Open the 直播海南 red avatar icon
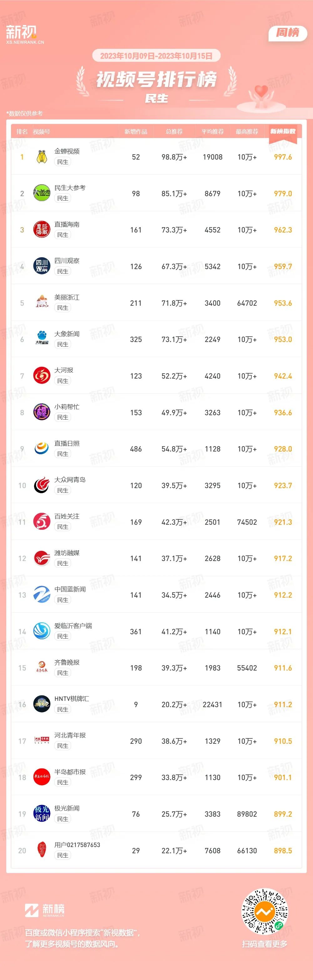Image resolution: width=313 pixels, height=980 pixels. tap(42, 230)
